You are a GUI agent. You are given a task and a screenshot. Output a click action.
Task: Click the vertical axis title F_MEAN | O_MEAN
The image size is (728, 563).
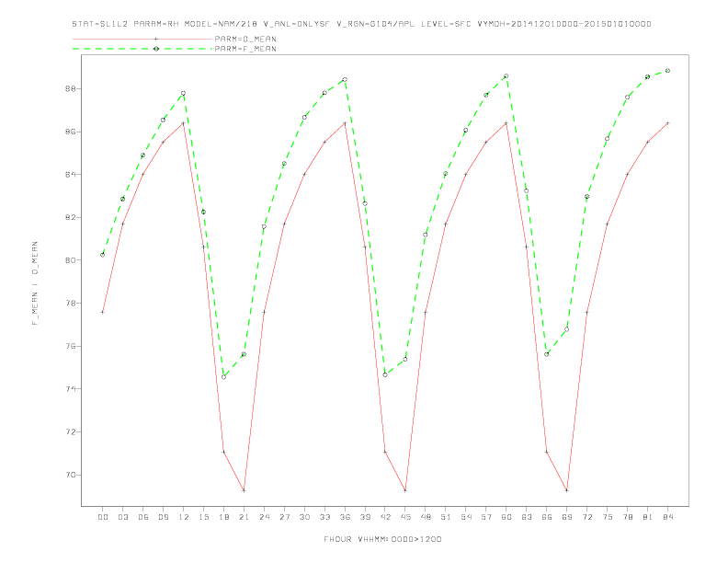tap(35, 283)
